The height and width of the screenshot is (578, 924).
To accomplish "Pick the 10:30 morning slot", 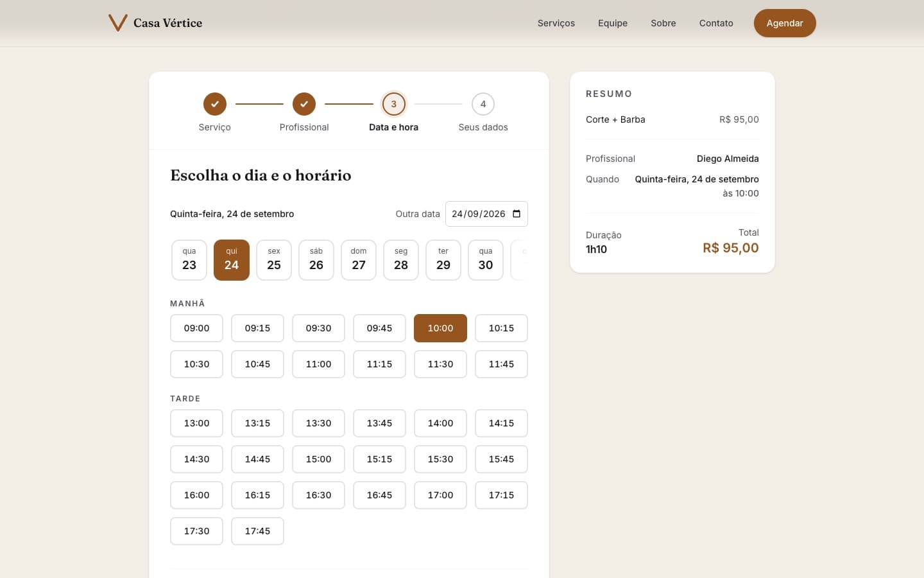I will click(196, 364).
